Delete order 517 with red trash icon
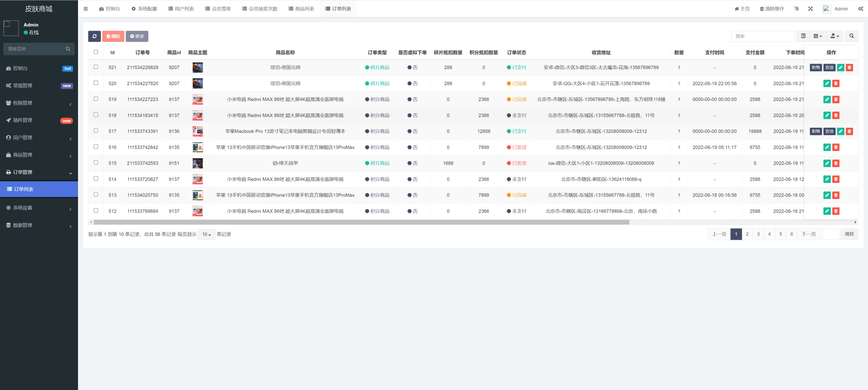Viewport: 868px width, 390px height. 849,131
